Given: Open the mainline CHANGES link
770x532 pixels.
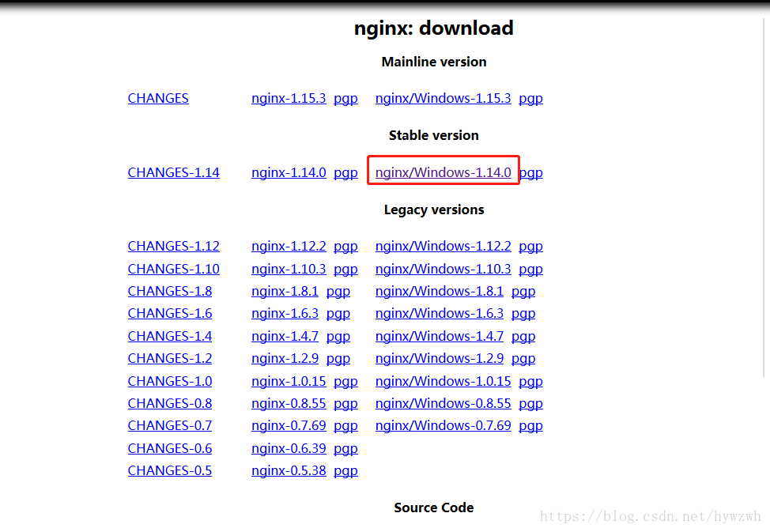Looking at the screenshot, I should (158, 98).
